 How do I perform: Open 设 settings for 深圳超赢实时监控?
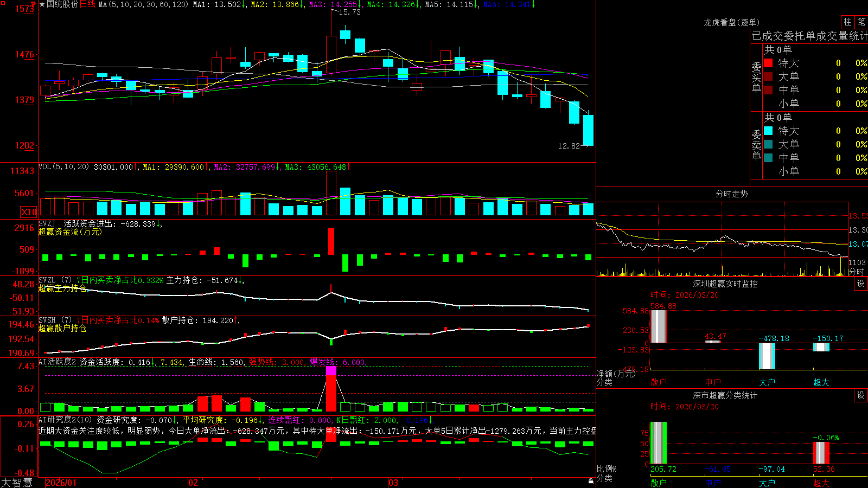[x=861, y=284]
